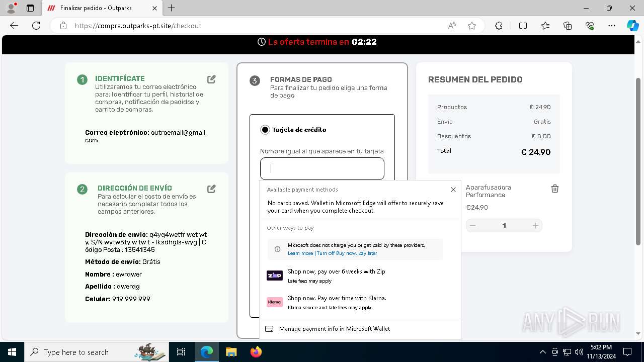Viewport: 644px width, 362px height.
Task: Close the available payment methods popup
Action: 453,190
